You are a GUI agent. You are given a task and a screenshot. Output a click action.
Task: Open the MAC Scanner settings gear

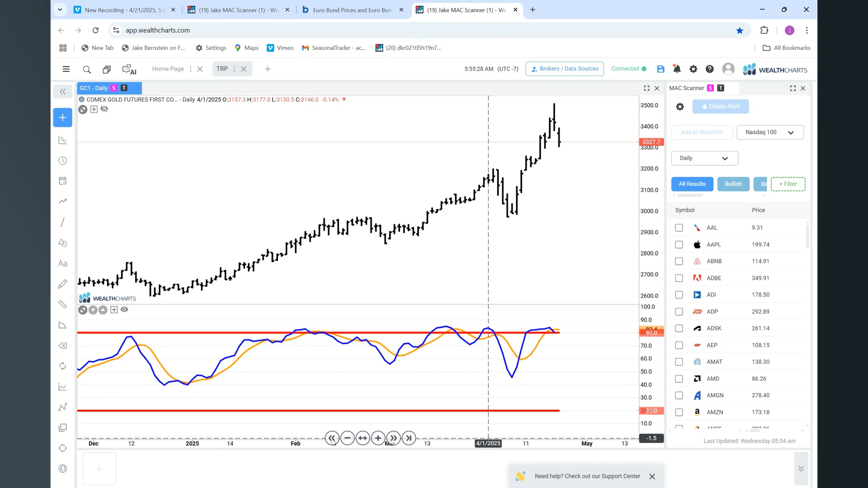(680, 107)
